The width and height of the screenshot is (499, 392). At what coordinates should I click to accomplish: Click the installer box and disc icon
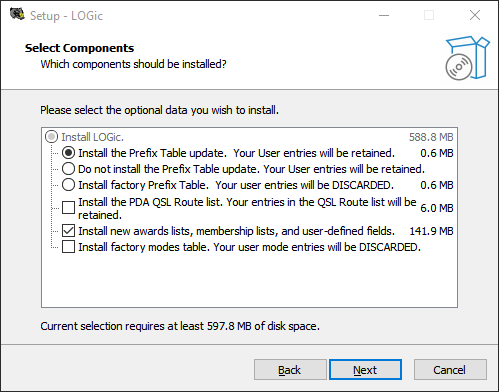point(467,58)
